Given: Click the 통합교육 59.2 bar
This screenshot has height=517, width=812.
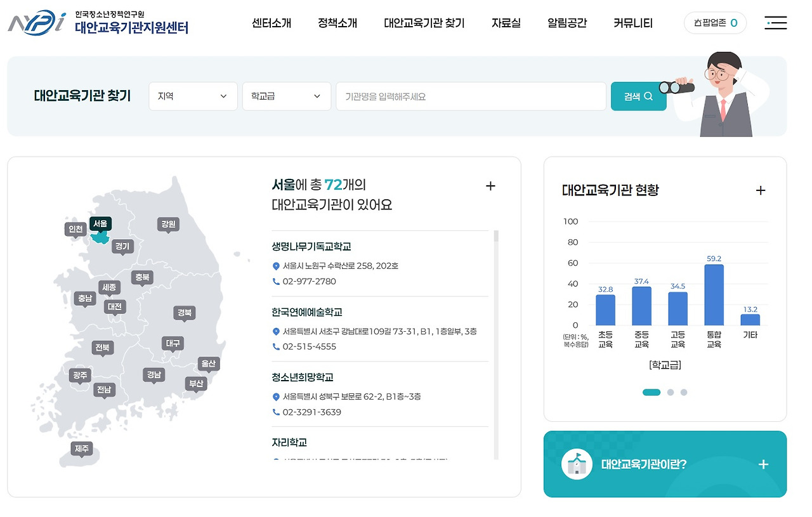Looking at the screenshot, I should tap(714, 295).
